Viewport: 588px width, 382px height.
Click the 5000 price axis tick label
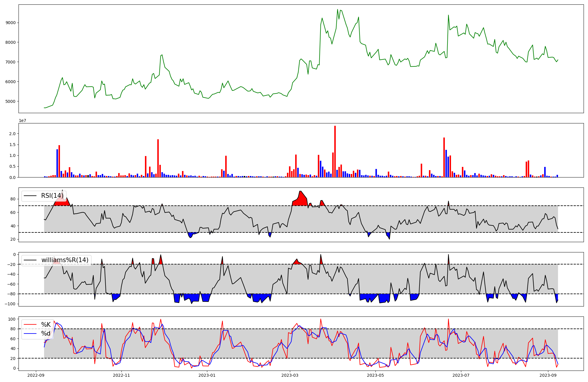point(11,101)
